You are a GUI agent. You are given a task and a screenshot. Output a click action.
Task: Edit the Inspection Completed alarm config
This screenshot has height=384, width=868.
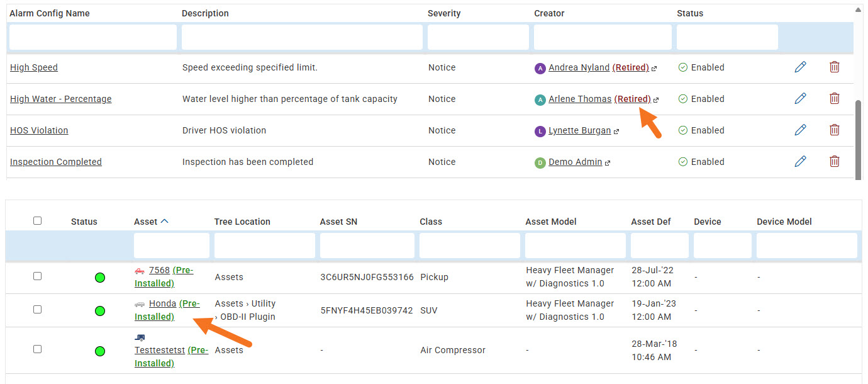coord(800,161)
